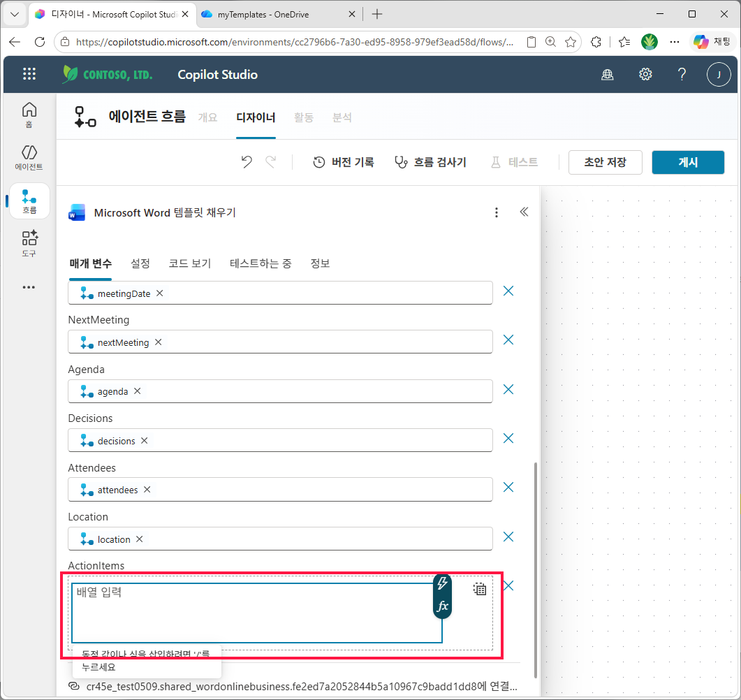Click the Location input field
This screenshot has width=741, height=700.
pos(280,539)
